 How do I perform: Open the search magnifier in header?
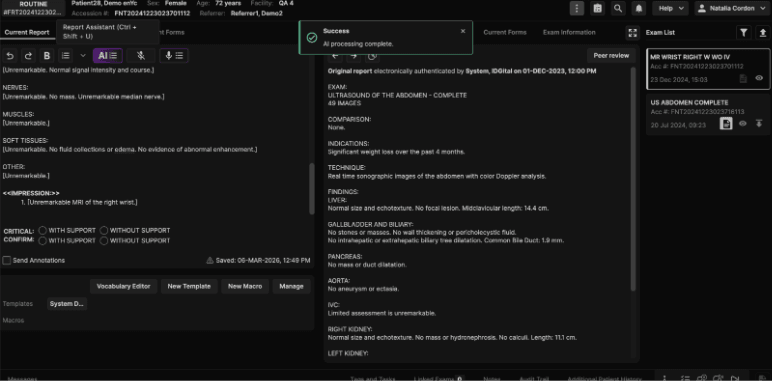tap(618, 8)
